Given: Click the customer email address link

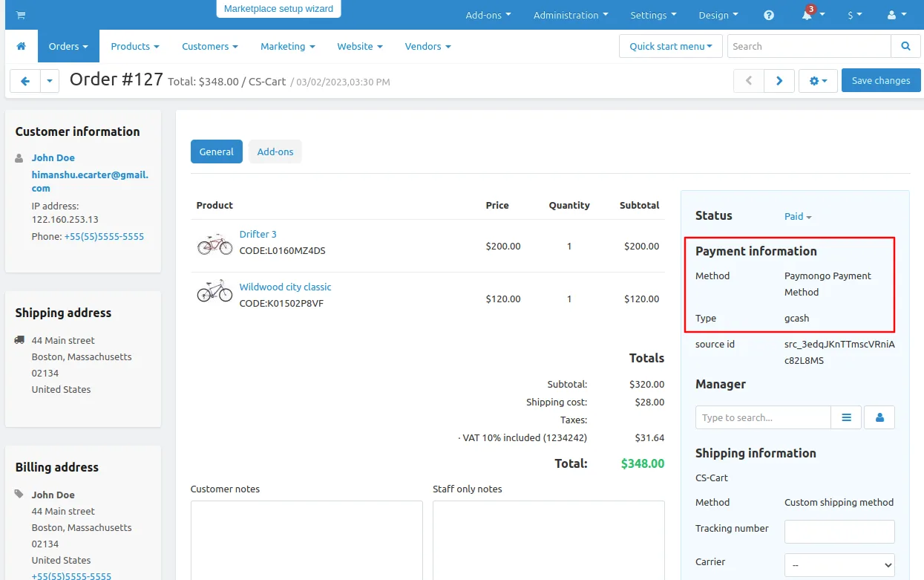Looking at the screenshot, I should (x=90, y=182).
